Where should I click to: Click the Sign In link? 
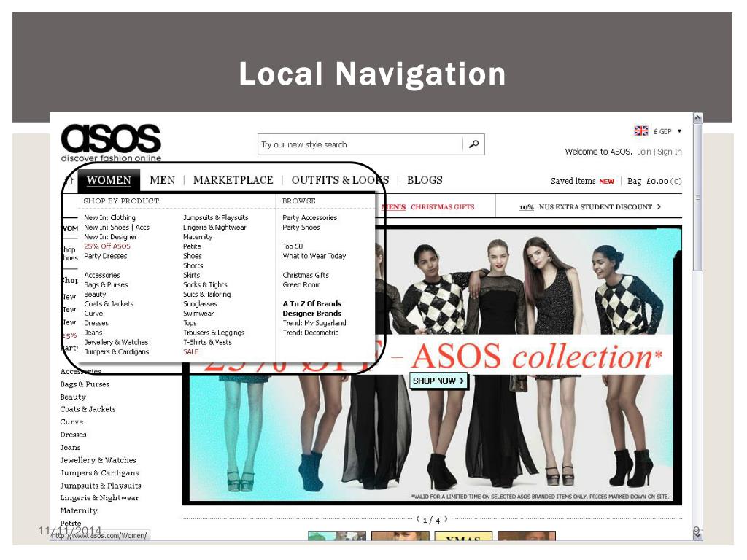(670, 152)
